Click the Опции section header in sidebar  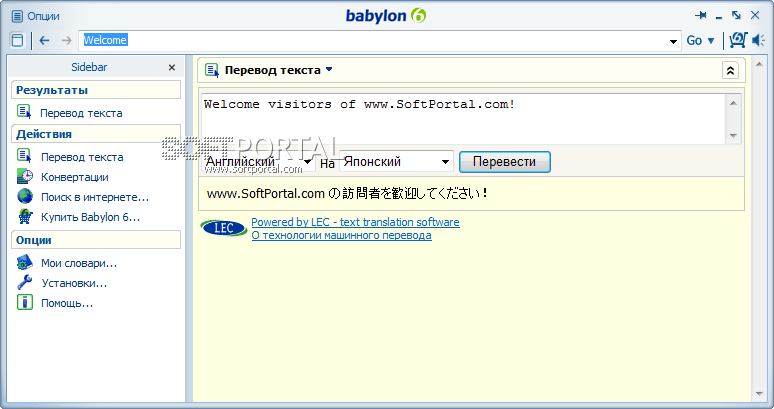(96, 240)
